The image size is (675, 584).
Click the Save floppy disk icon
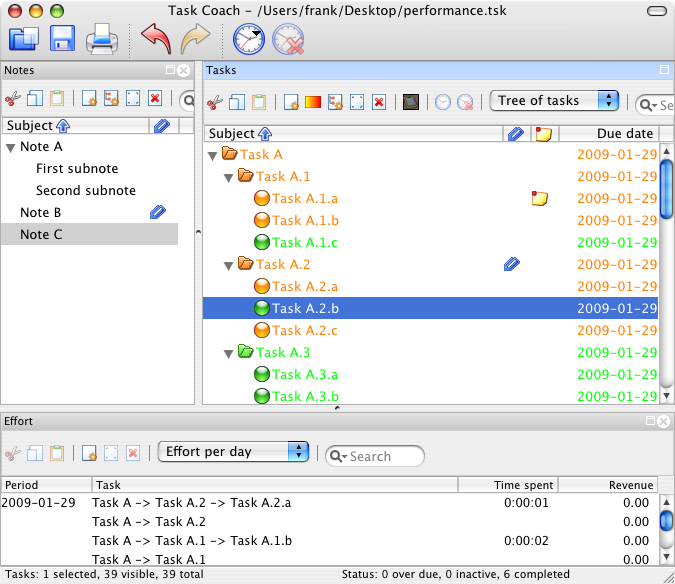pyautogui.click(x=62, y=39)
